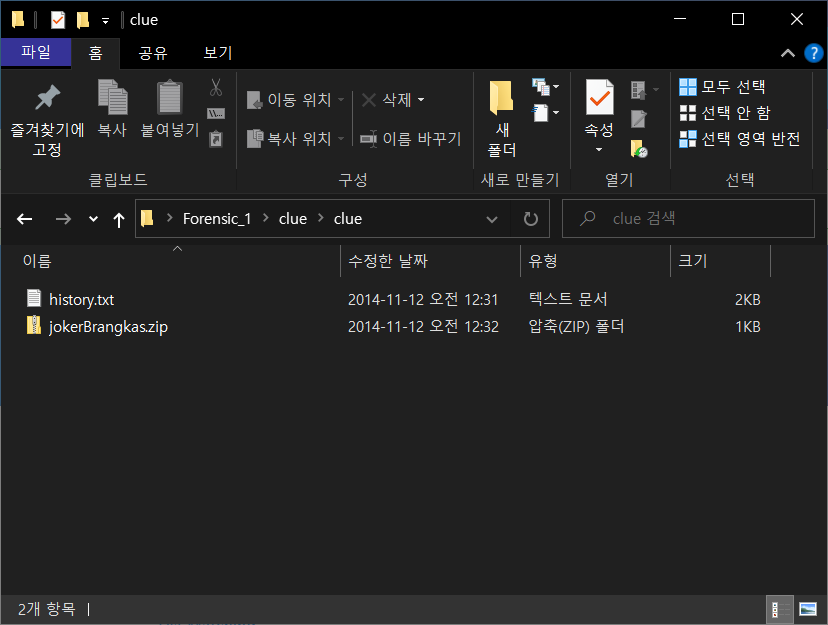Click 선택 영역 반전 (Invert selection)
The image size is (828, 625).
pyautogui.click(x=739, y=139)
